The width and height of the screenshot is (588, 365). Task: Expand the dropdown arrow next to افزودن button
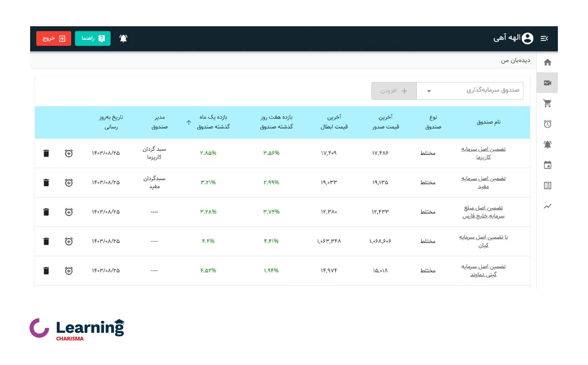(x=429, y=91)
